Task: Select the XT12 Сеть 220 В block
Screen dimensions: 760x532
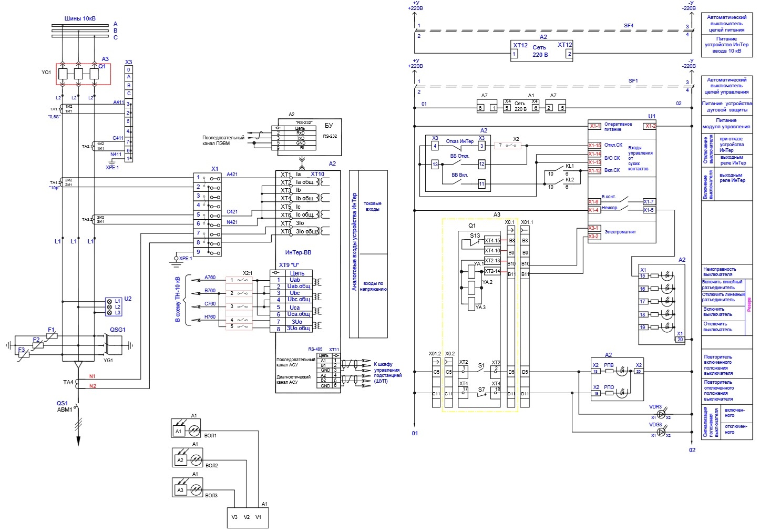Action: [542, 51]
